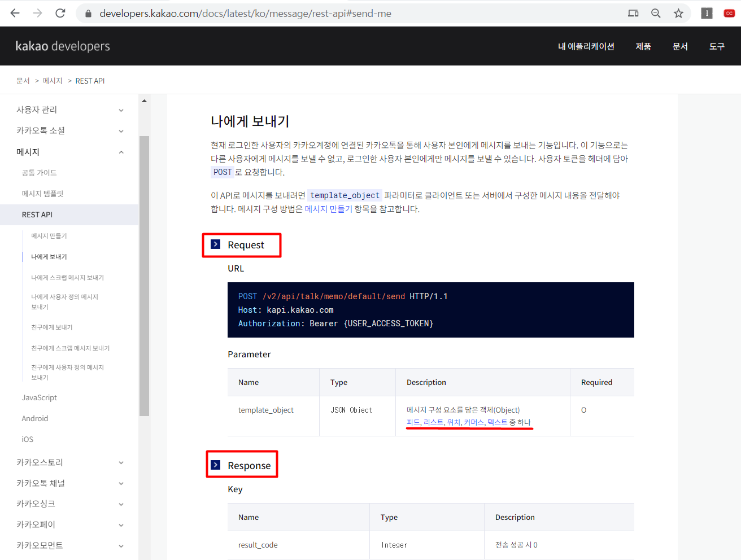Click the Request section heading
The height and width of the screenshot is (560, 741).
[246, 245]
